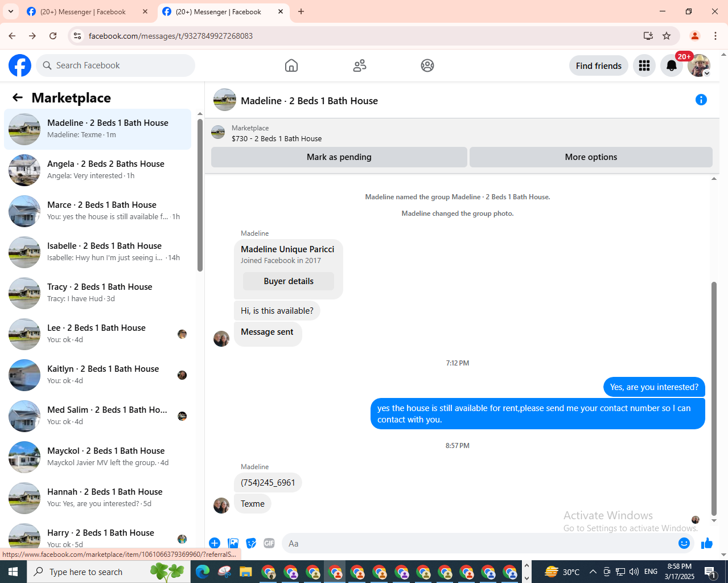Click the conversation list scrollbar

[x=200, y=195]
